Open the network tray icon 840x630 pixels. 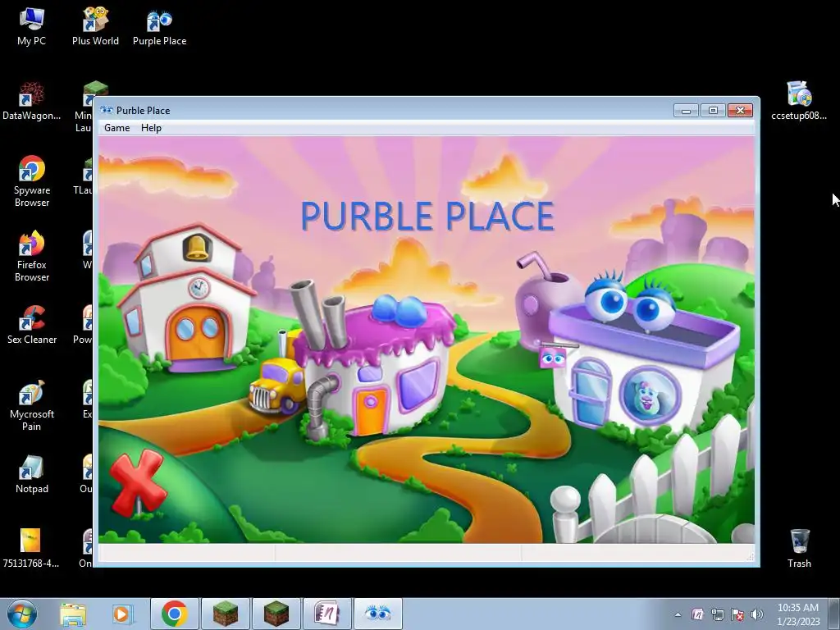click(x=717, y=614)
